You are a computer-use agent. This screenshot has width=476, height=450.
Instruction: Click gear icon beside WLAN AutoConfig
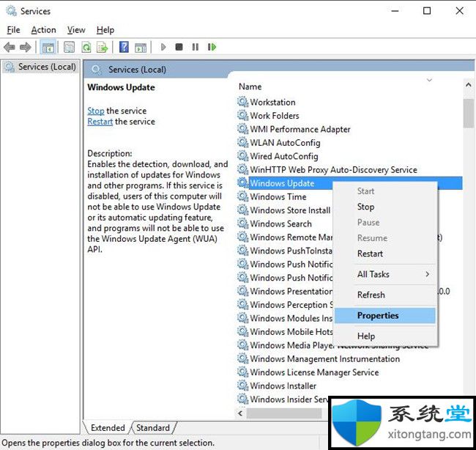pyautogui.click(x=242, y=142)
